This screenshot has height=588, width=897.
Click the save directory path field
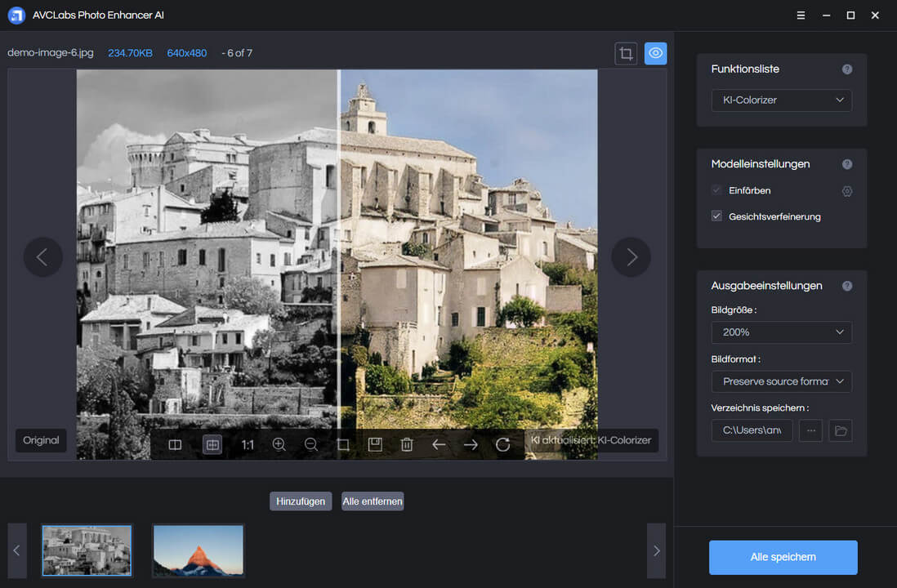pyautogui.click(x=752, y=430)
